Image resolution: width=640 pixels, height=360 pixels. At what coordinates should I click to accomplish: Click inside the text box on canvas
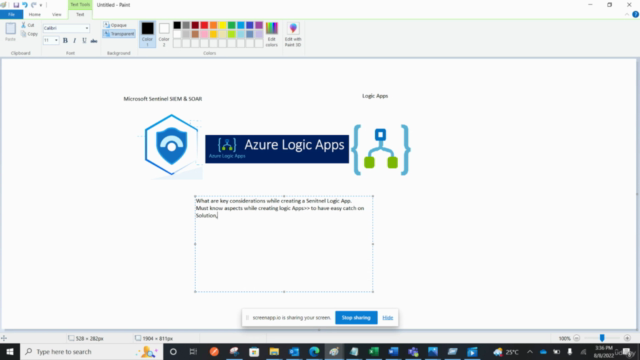pyautogui.click(x=284, y=244)
